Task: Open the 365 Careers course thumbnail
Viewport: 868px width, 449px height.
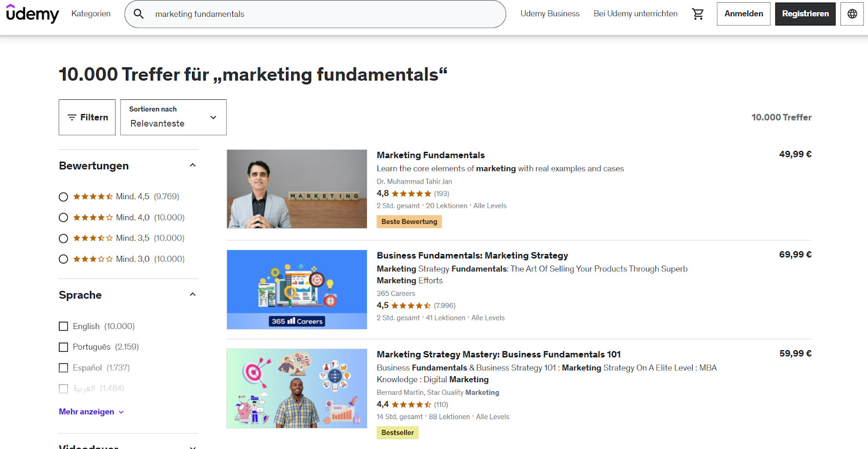Action: tap(297, 289)
